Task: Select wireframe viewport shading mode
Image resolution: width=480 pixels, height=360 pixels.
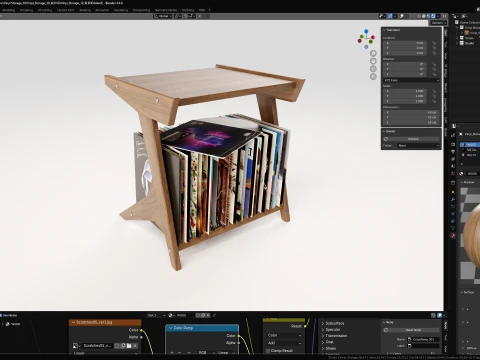Action: [419, 16]
